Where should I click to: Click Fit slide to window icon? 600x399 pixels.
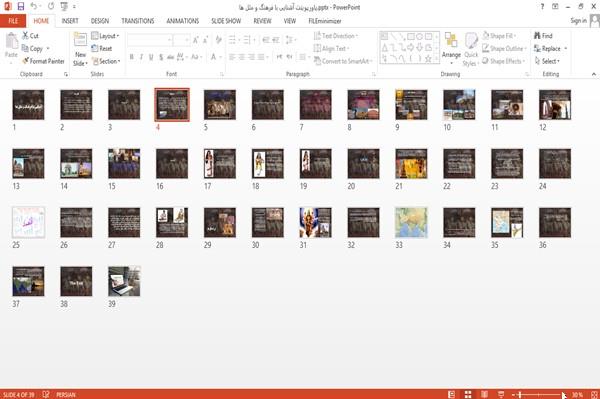(594, 394)
